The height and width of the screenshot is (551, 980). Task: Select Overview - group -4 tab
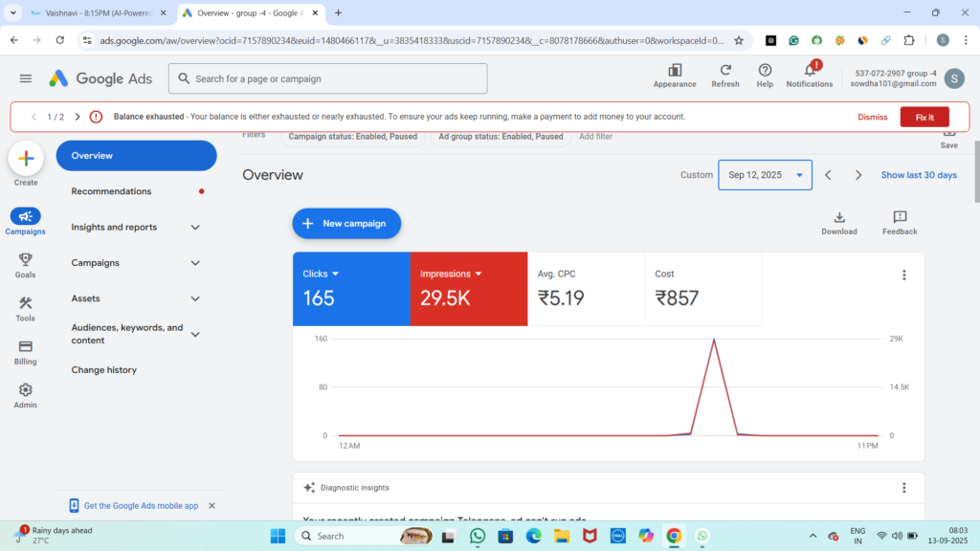[250, 12]
